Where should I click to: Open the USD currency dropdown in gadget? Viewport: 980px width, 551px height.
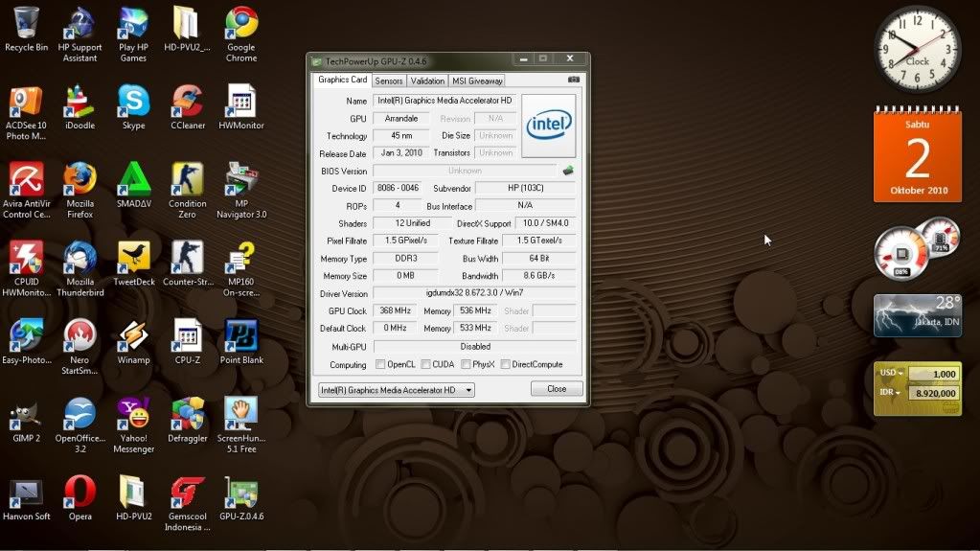point(892,373)
